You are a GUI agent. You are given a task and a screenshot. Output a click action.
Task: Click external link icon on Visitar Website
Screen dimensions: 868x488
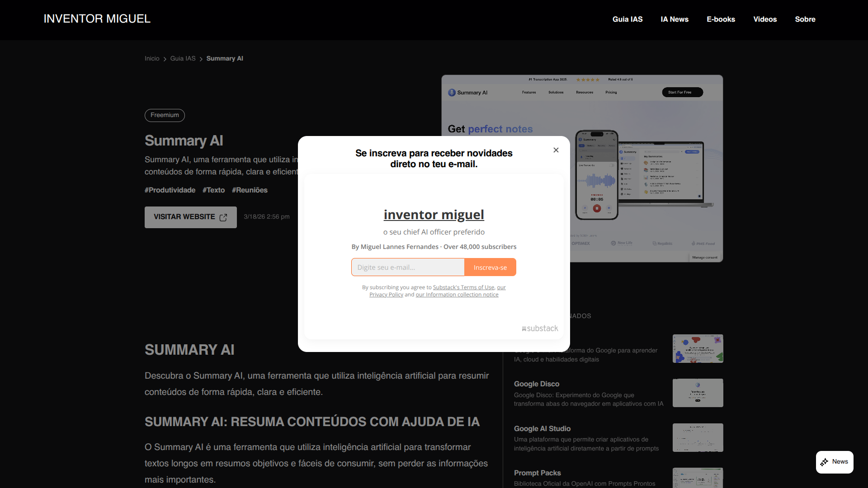point(223,217)
